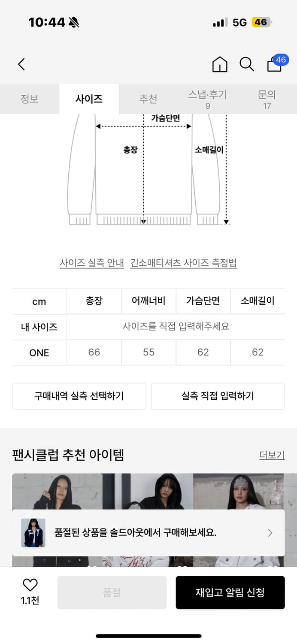
Task: Tap the back arrow to go back
Action: [x=21, y=64]
